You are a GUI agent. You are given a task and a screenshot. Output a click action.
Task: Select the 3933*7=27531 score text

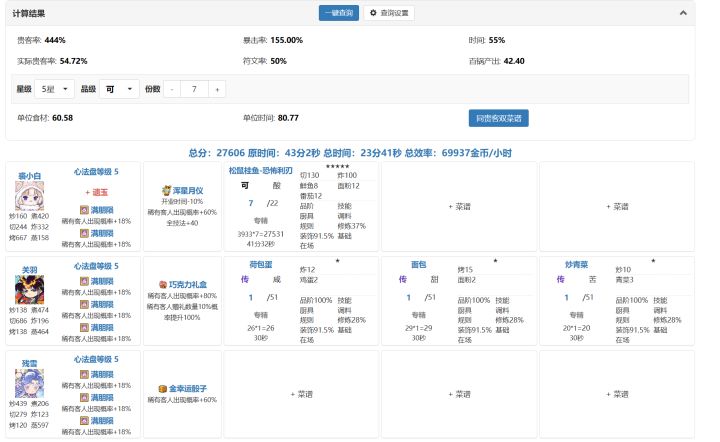pyautogui.click(x=261, y=234)
